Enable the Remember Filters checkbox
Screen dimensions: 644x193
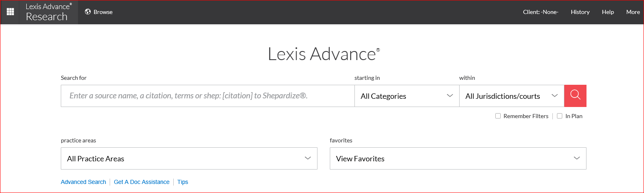pyautogui.click(x=498, y=116)
